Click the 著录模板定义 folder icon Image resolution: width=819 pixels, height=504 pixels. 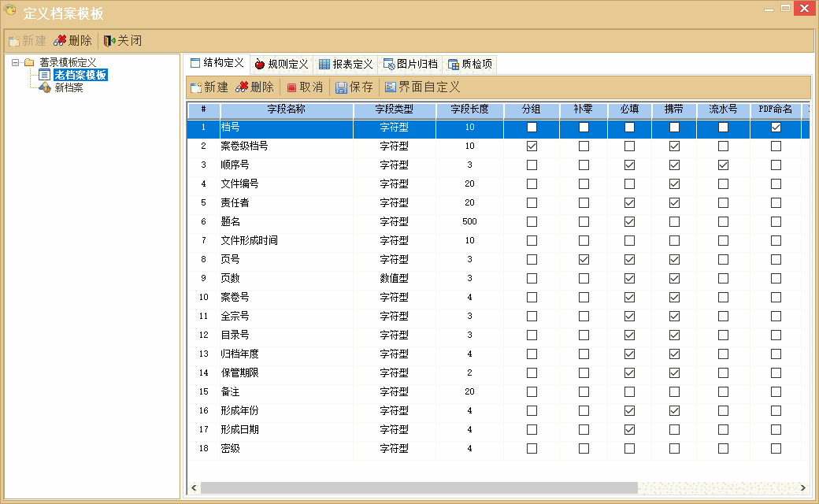(27, 62)
